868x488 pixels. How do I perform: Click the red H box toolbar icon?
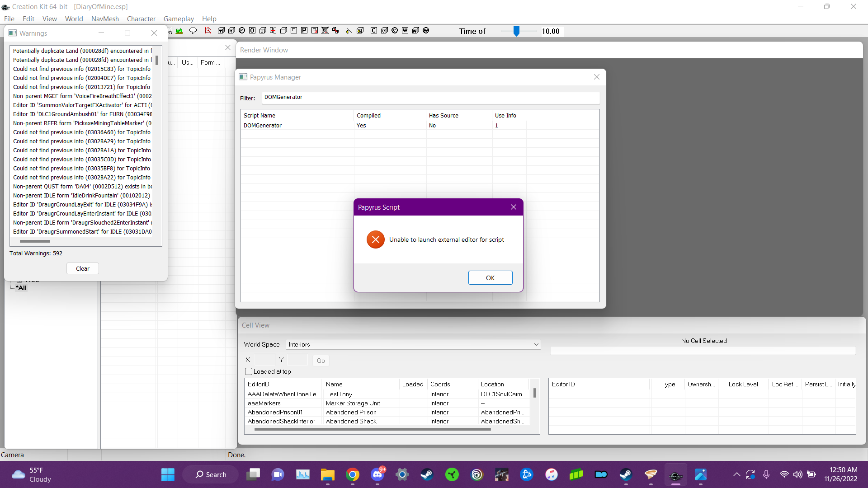[273, 31]
